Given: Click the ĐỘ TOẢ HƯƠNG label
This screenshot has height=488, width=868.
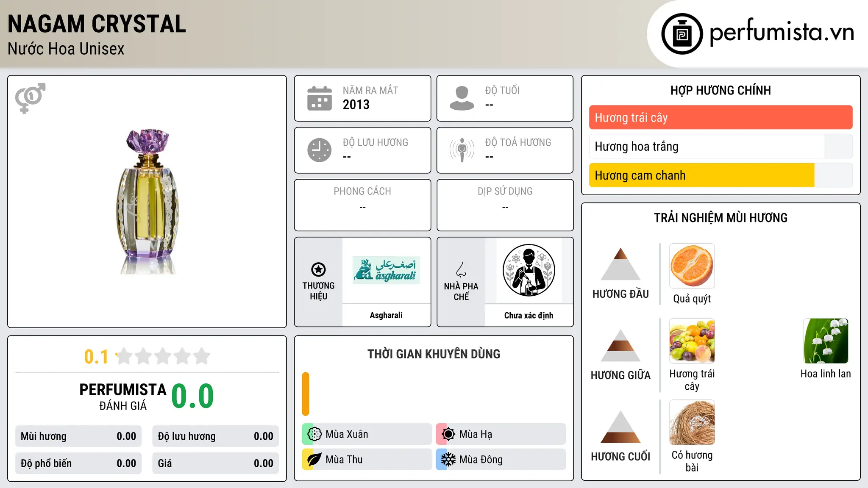Looking at the screenshot, I should coord(518,142).
